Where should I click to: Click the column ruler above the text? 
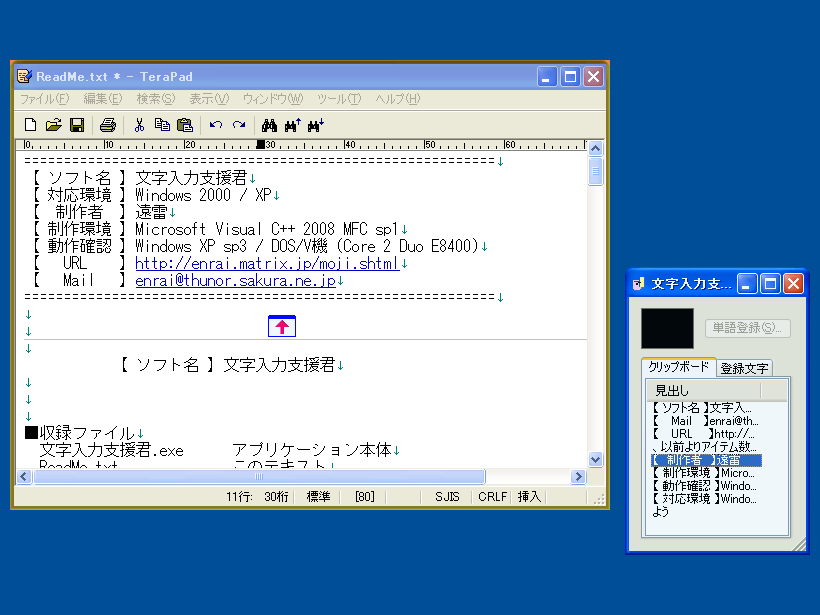pyautogui.click(x=303, y=145)
